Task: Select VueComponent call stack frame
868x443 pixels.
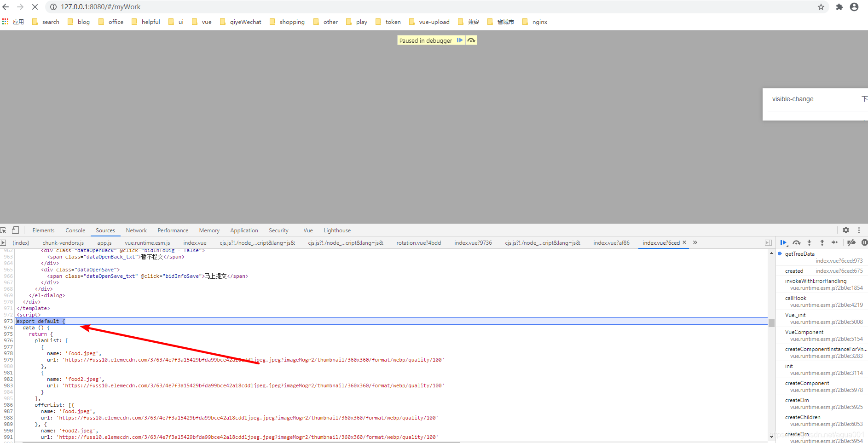Action: point(822,335)
